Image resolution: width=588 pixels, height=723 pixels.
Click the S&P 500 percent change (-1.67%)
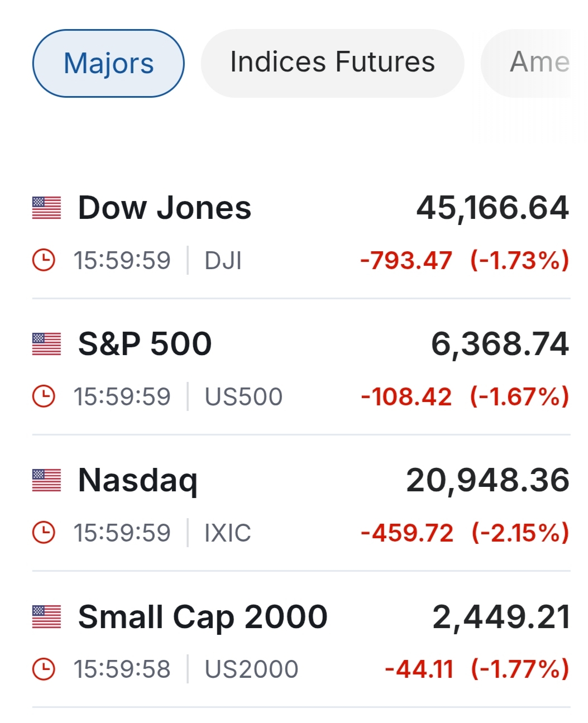(519, 396)
